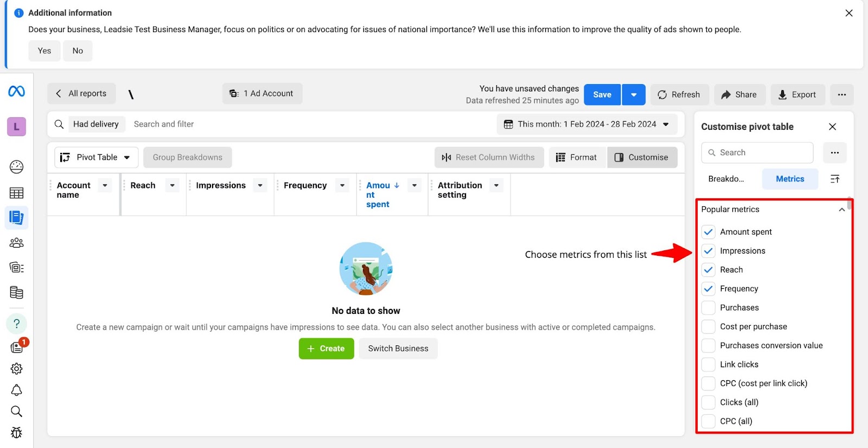
Task: Click the metrics Search field
Action: pyautogui.click(x=757, y=153)
